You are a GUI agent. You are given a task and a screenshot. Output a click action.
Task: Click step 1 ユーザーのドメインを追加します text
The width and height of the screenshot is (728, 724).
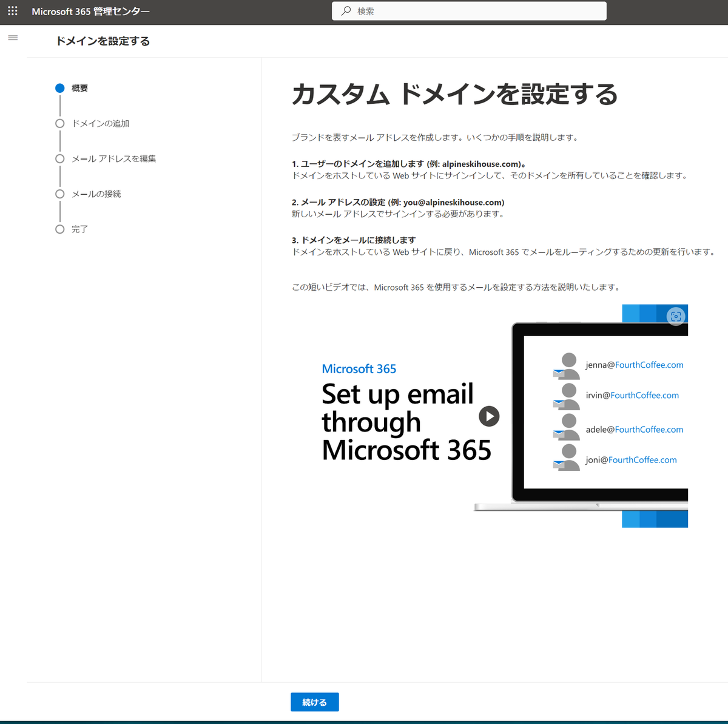tap(408, 164)
